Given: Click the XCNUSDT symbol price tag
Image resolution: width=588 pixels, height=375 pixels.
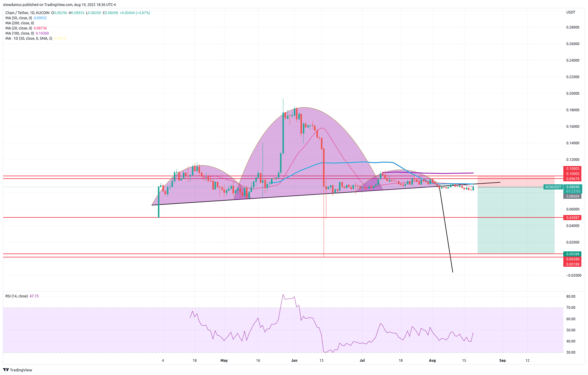Looking at the screenshot, I should 553,187.
